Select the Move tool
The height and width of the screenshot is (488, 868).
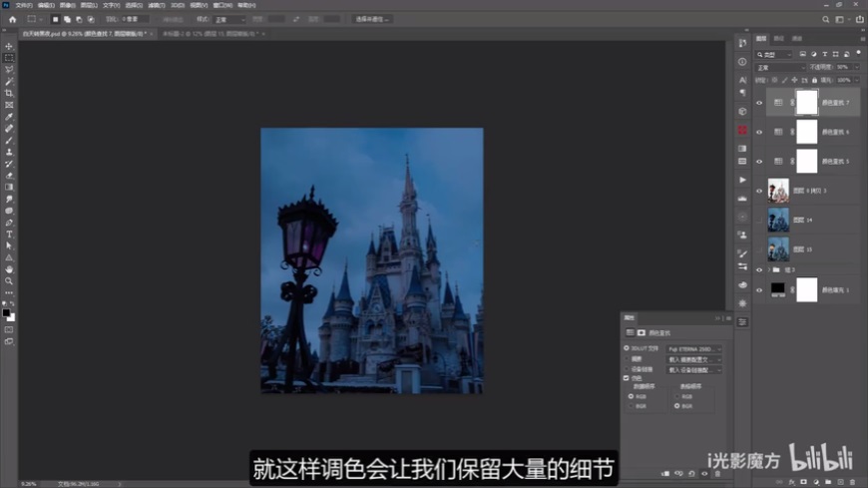(9, 47)
